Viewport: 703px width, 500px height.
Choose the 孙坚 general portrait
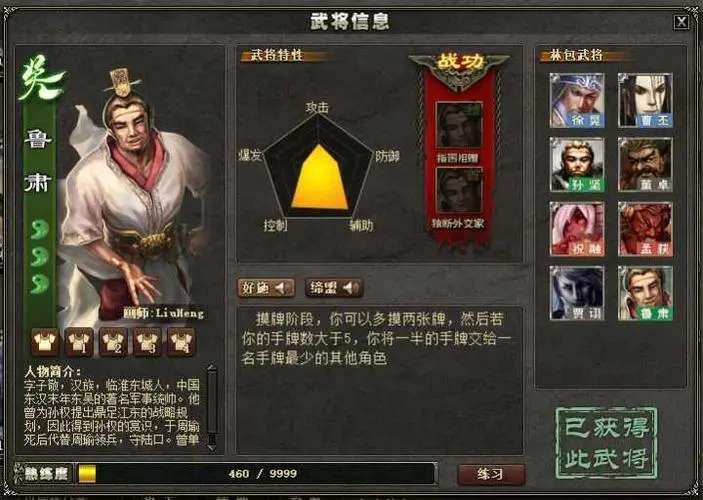[x=577, y=165]
